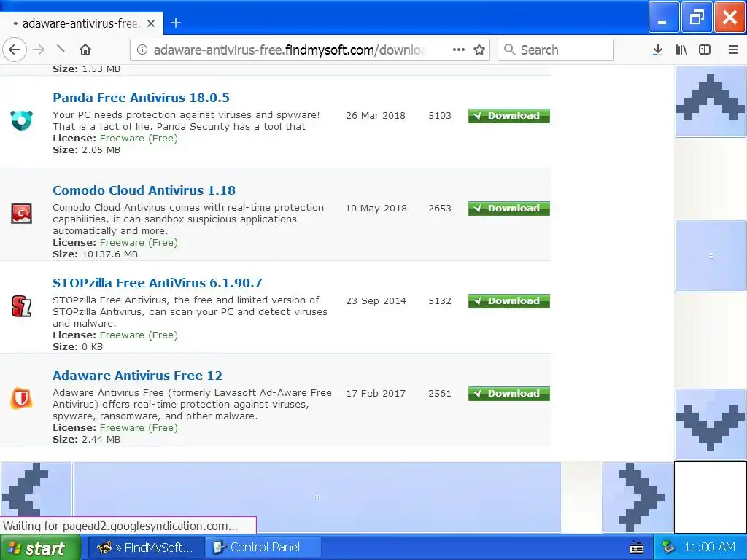Show site information for findmysoft.com
This screenshot has width=747, height=560.
142,50
